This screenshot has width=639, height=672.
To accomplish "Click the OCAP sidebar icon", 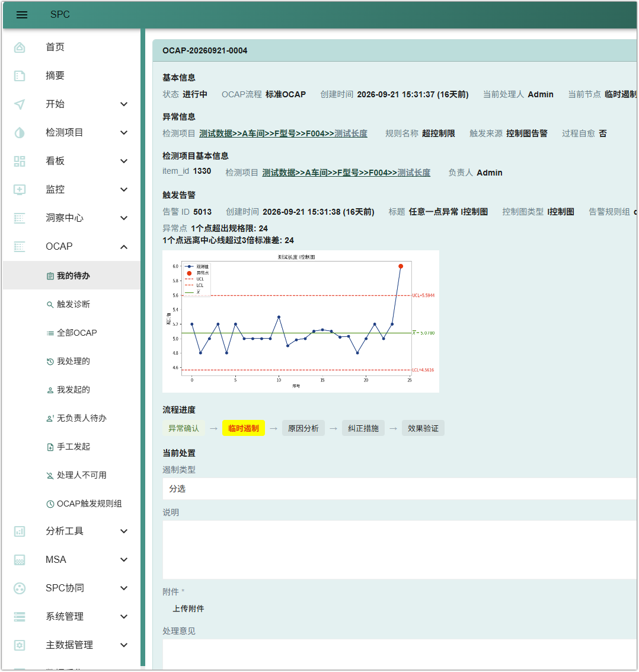I will [20, 246].
